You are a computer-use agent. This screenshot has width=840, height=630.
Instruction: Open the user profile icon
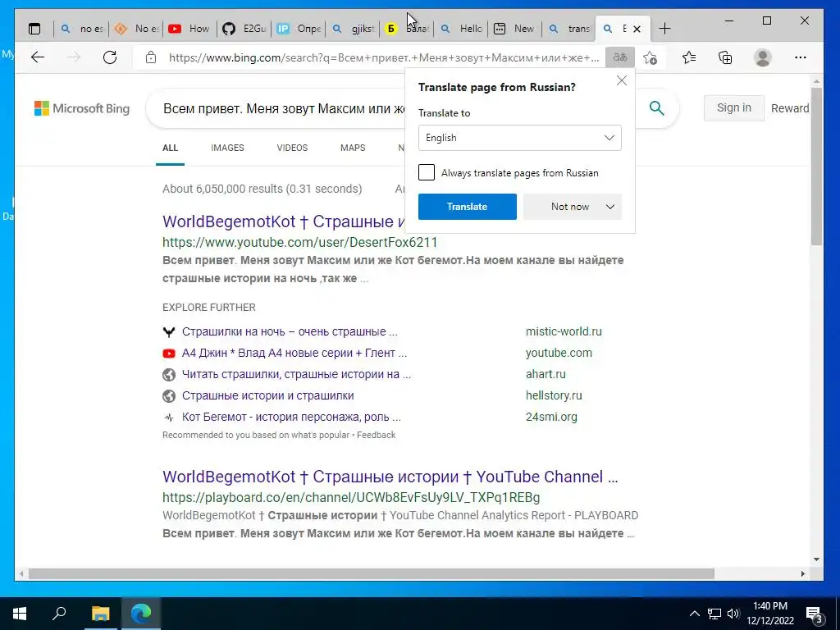762,57
